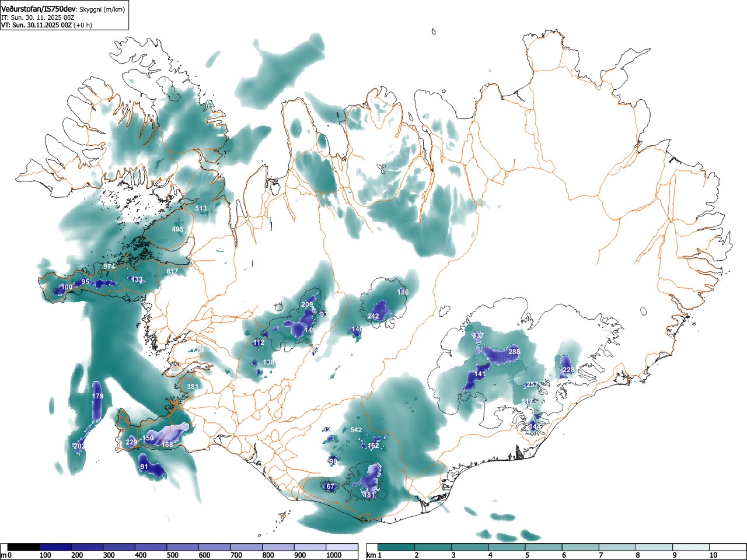Click the 337 visibility value on map
The image size is (747, 560).
[x=478, y=335]
